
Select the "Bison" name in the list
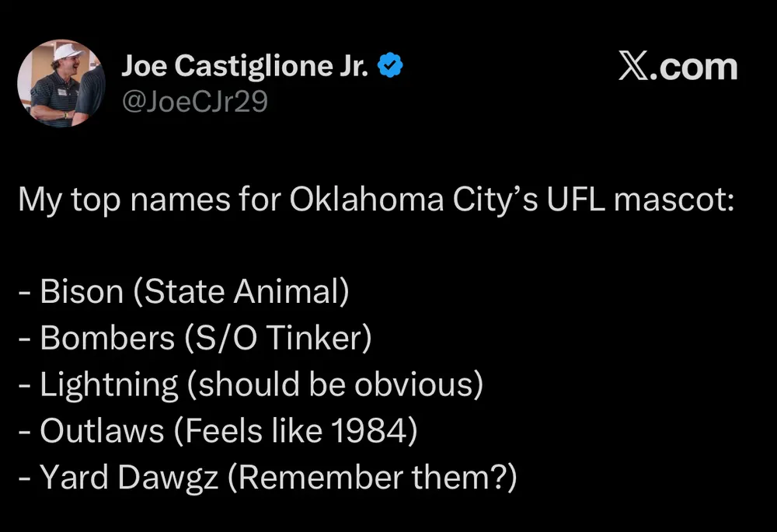[x=82, y=292]
